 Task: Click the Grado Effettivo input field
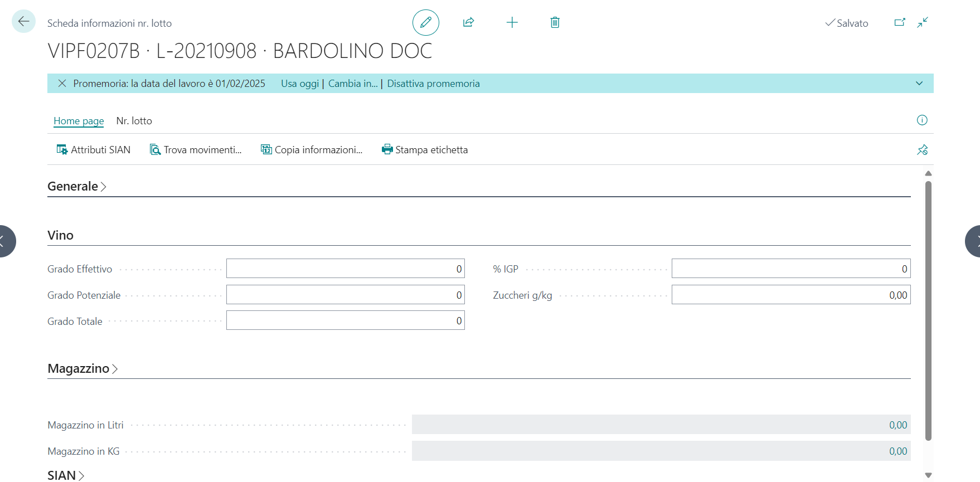345,269
